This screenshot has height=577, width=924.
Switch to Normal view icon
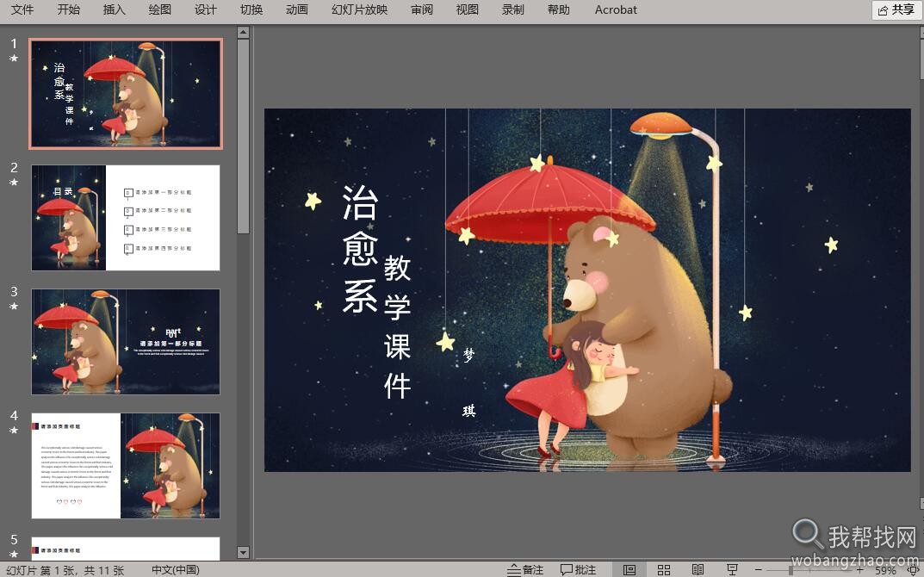[629, 569]
